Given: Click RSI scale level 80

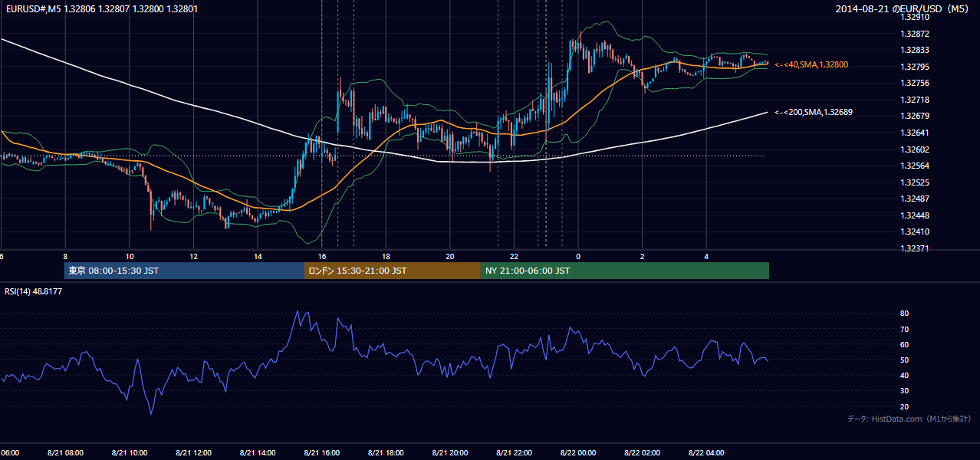Looking at the screenshot, I should tap(904, 314).
